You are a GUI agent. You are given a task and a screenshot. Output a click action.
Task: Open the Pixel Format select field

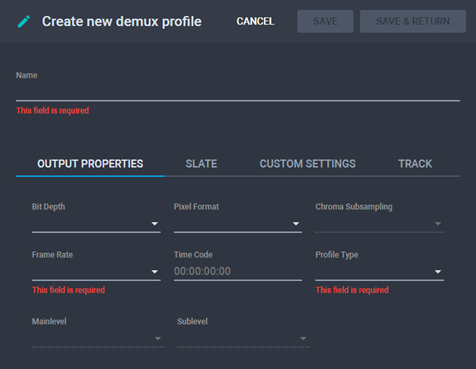(238, 224)
